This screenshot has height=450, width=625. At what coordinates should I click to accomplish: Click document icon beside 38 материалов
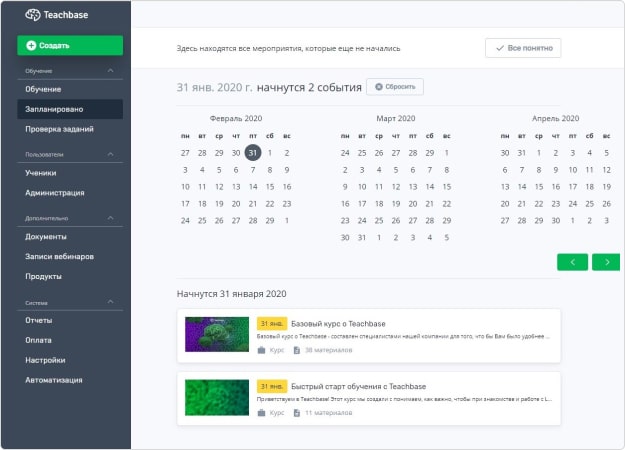click(x=297, y=350)
